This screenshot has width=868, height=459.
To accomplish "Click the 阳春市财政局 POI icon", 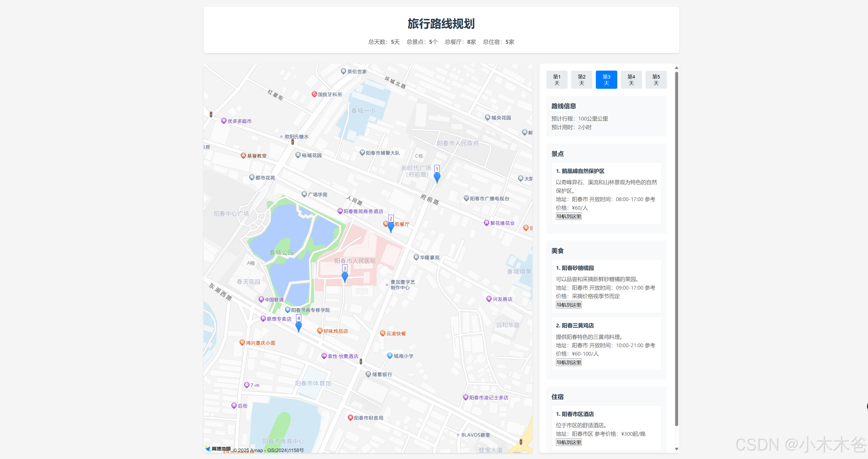I will point(350,418).
